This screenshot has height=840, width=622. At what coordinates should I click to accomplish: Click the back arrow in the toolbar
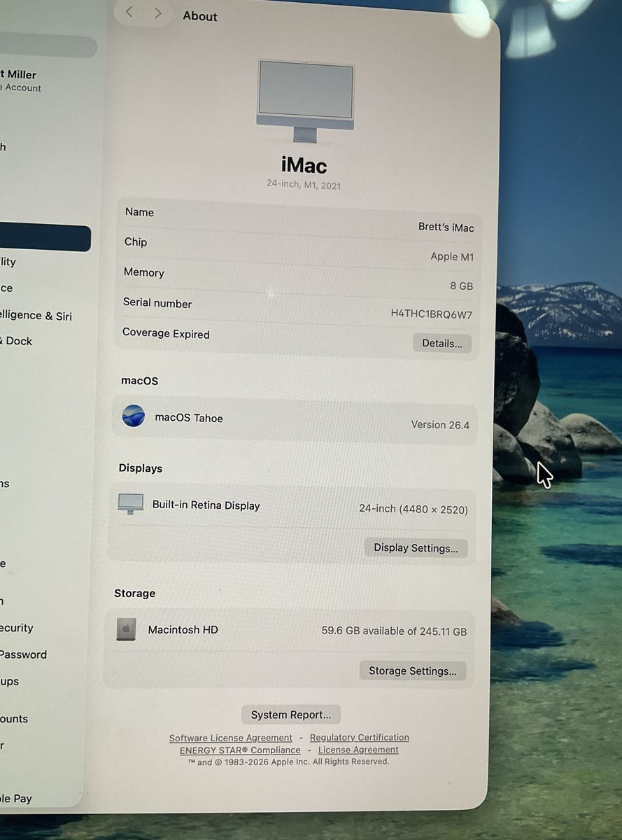[x=129, y=13]
